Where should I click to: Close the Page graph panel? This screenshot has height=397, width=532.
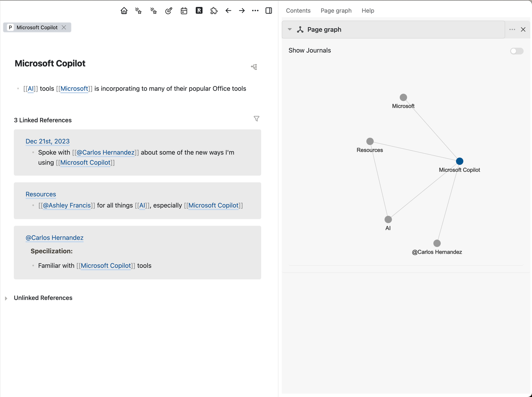(x=523, y=30)
